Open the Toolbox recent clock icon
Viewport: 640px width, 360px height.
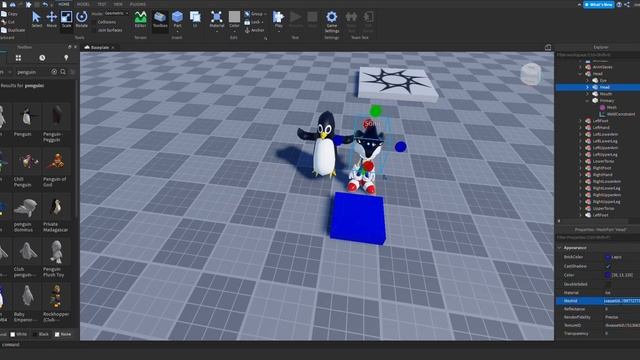pos(42,58)
